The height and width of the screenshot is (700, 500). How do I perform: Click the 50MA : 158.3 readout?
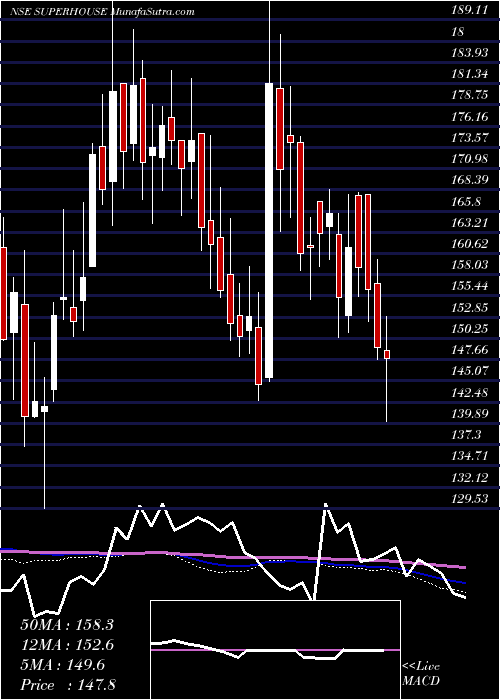coord(67,625)
